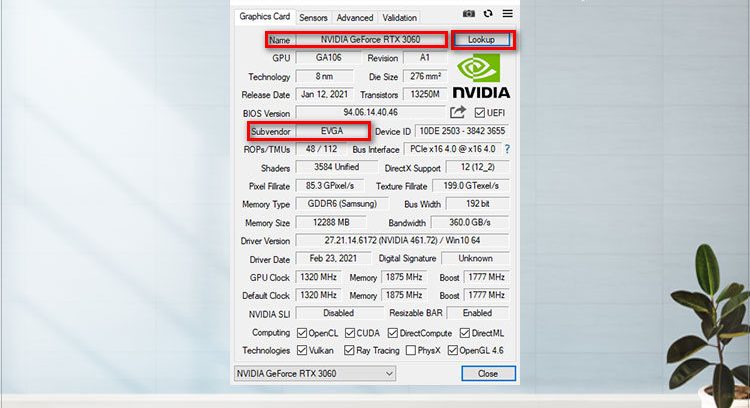Viewport: 750px width, 408px height.
Task: Toggle the UEFI checkbox
Action: pos(480,113)
